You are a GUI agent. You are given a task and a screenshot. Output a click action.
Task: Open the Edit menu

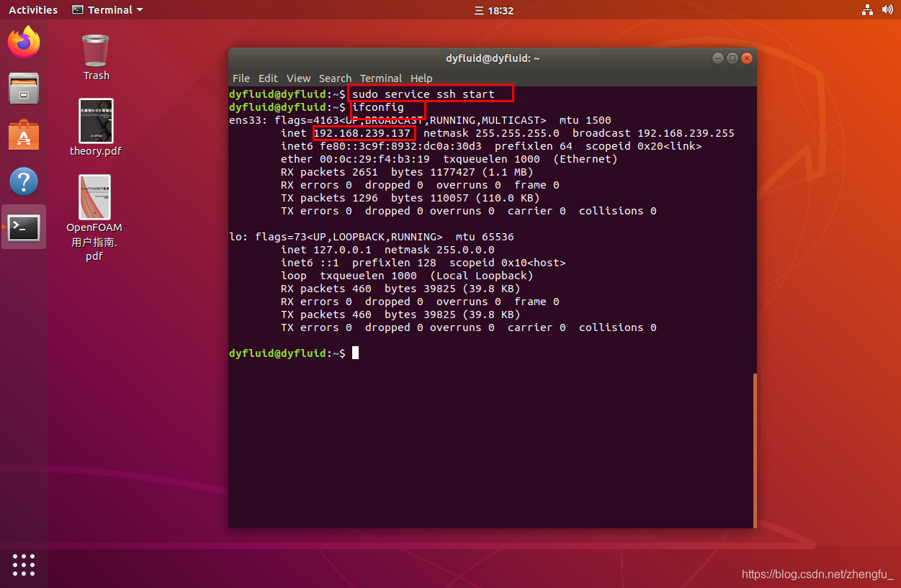[x=267, y=78]
